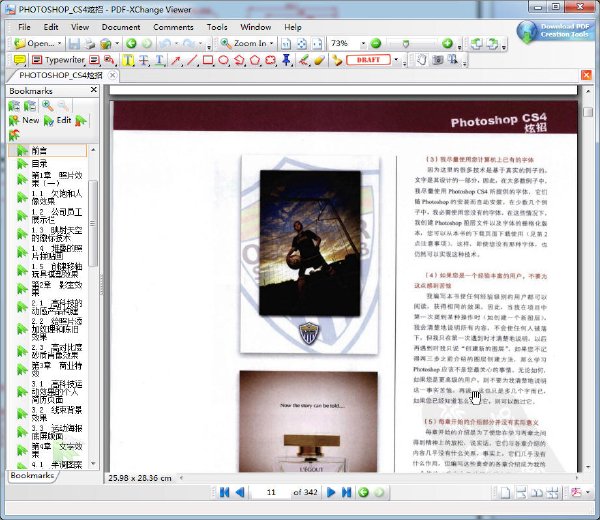Screen dimensions: 600x520
Task: Select the Underline Text tool
Action: (160, 60)
